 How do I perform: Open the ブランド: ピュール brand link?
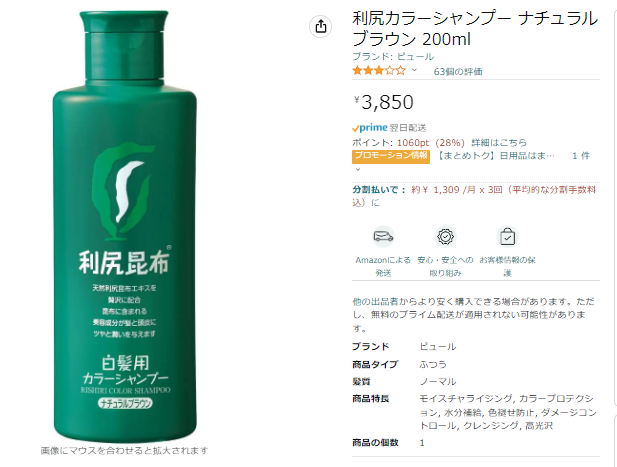(x=393, y=57)
